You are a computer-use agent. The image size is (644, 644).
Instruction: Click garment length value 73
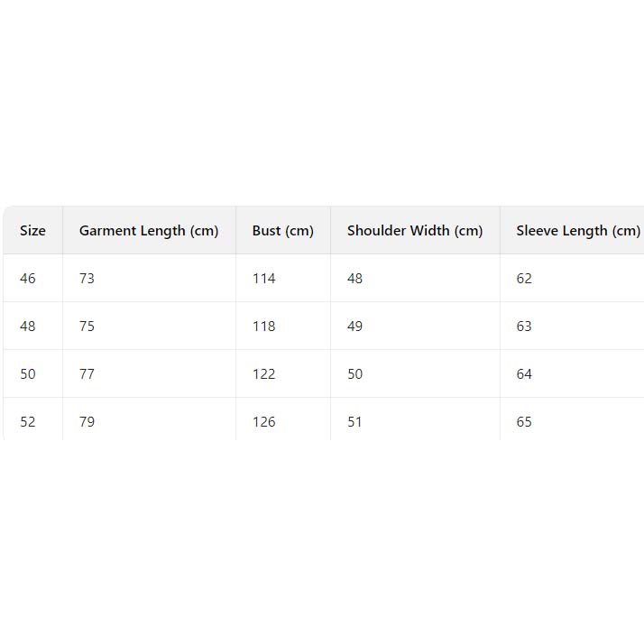87,279
